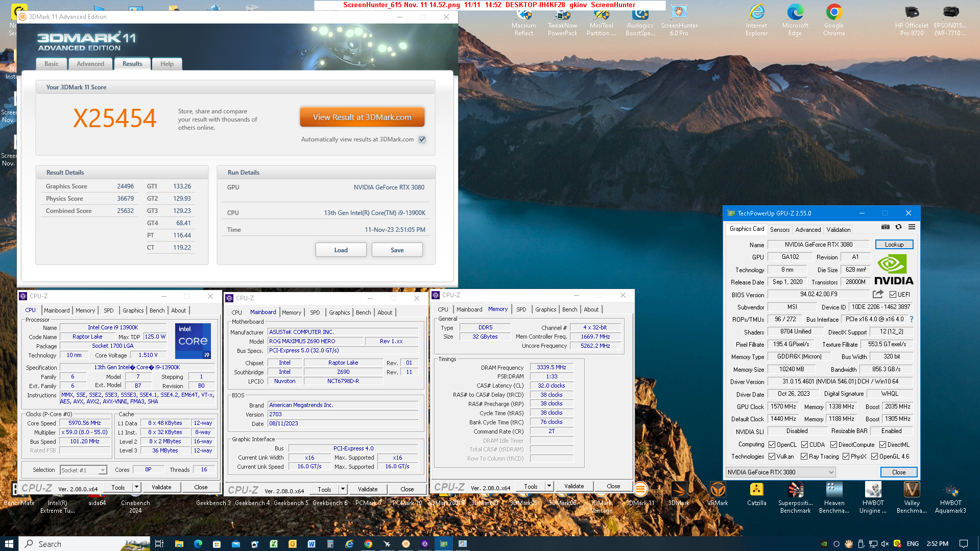Viewport: 980px width, 551px height.
Task: Click the X25454 score text
Action: [x=114, y=118]
